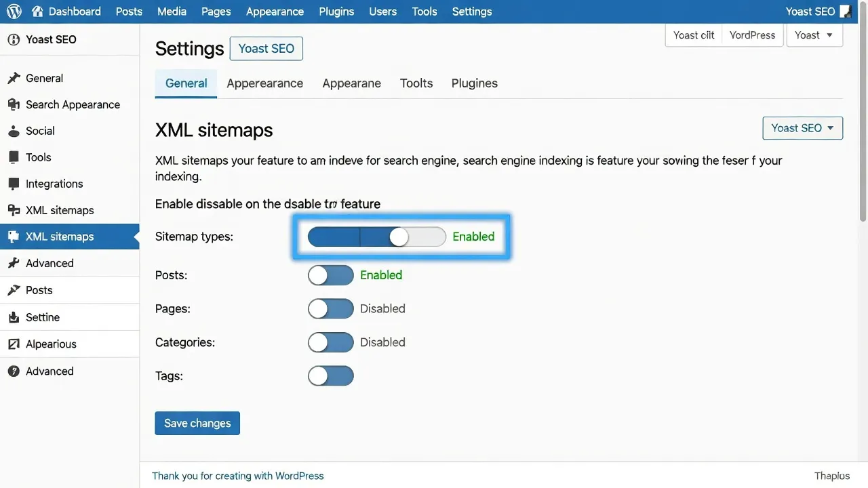The image size is (868, 488).
Task: Open the Plugines tab
Action: [475, 83]
